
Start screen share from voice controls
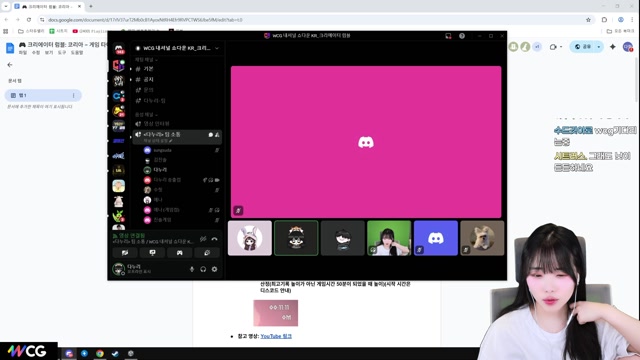[152, 253]
